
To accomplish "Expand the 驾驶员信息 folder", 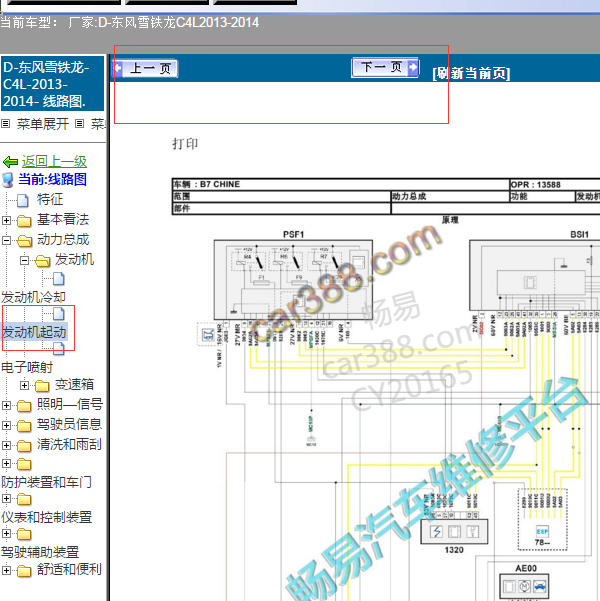I will (x=6, y=425).
